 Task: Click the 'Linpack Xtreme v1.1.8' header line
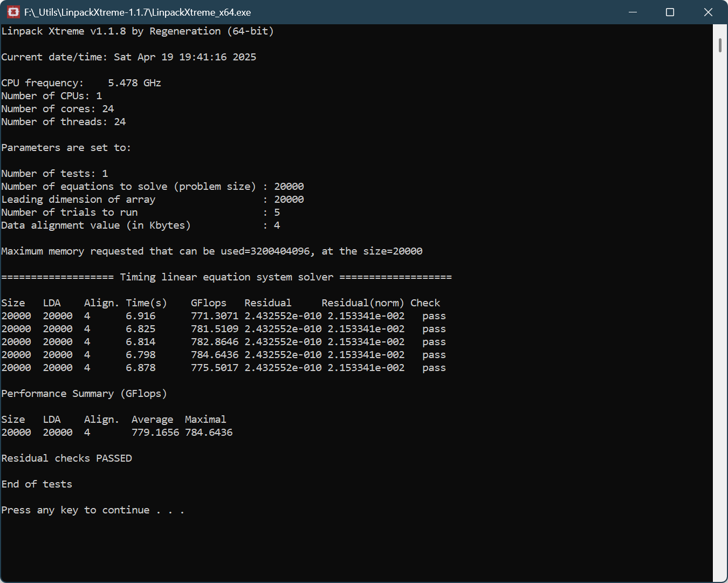[138, 31]
